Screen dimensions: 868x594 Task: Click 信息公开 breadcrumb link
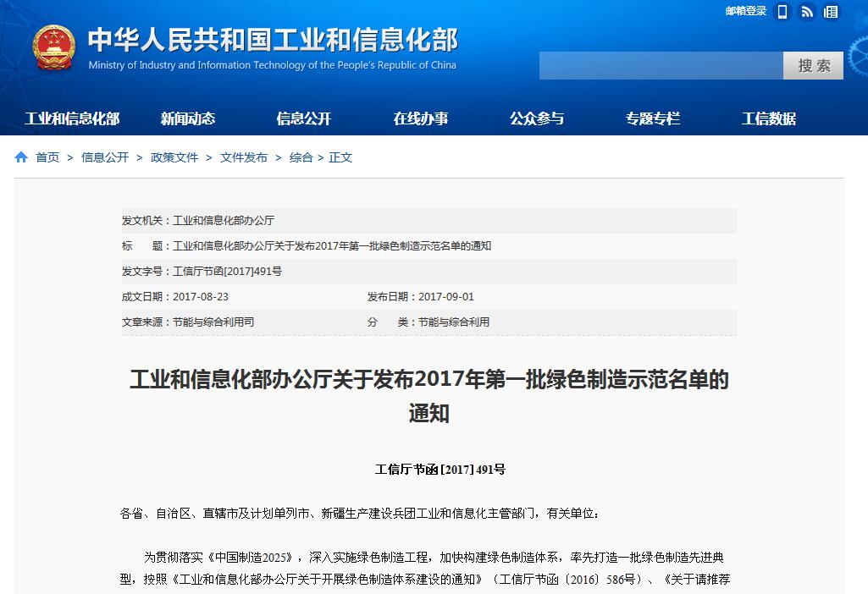coord(105,157)
